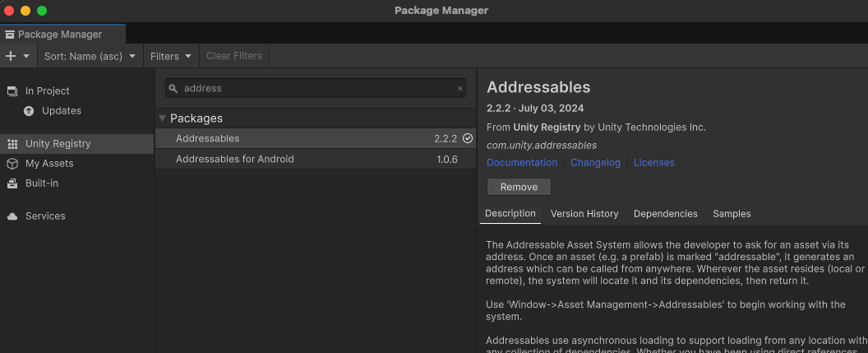Click the Remove button
This screenshot has width=868, height=353.
click(x=519, y=187)
